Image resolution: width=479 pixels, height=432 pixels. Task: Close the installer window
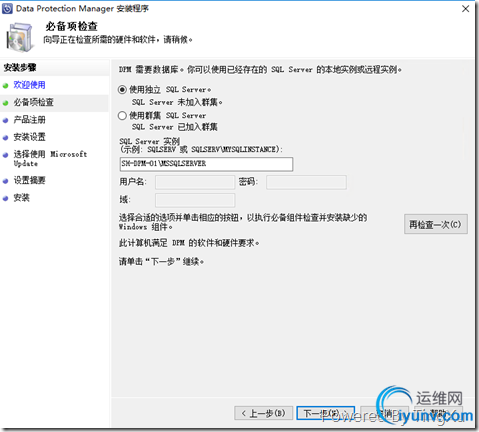tap(466, 9)
